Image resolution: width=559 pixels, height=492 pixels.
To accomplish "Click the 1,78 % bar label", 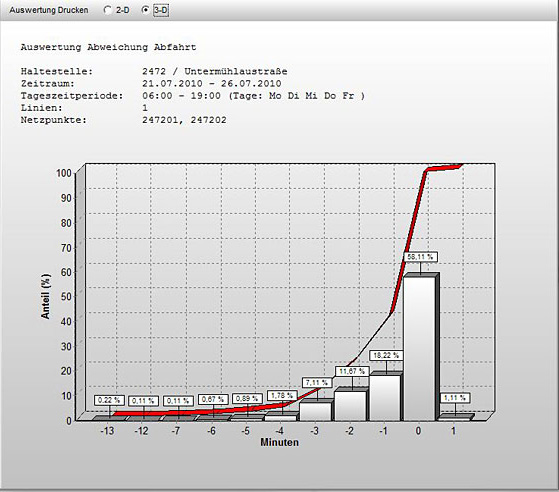I will (x=282, y=395).
